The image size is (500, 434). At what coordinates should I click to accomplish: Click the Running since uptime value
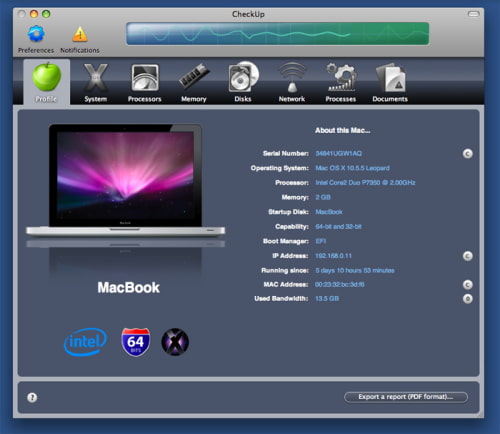pyautogui.click(x=355, y=270)
